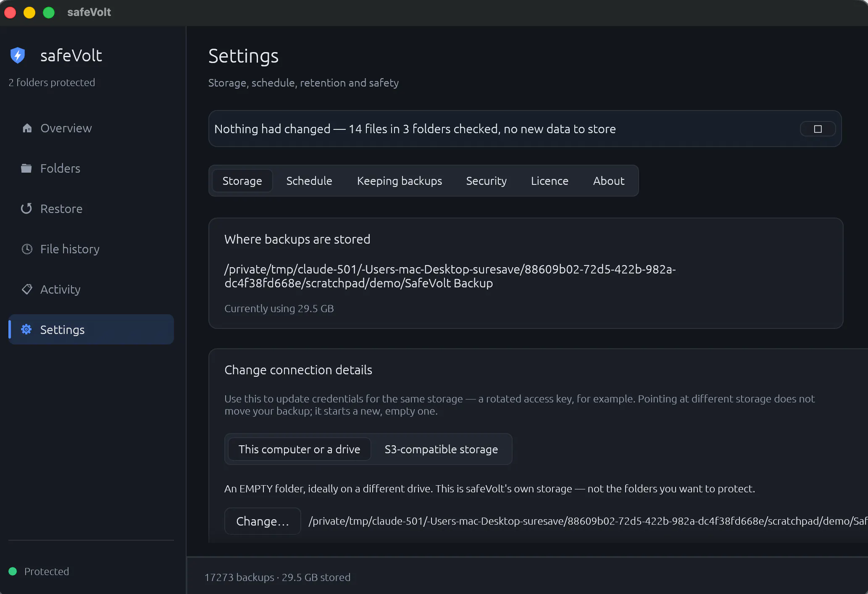Switch to the Schedule tab
This screenshot has width=868, height=594.
coord(309,181)
